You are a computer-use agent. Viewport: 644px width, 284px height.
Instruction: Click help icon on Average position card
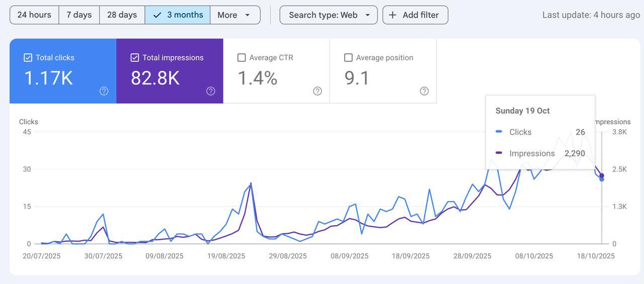click(424, 91)
